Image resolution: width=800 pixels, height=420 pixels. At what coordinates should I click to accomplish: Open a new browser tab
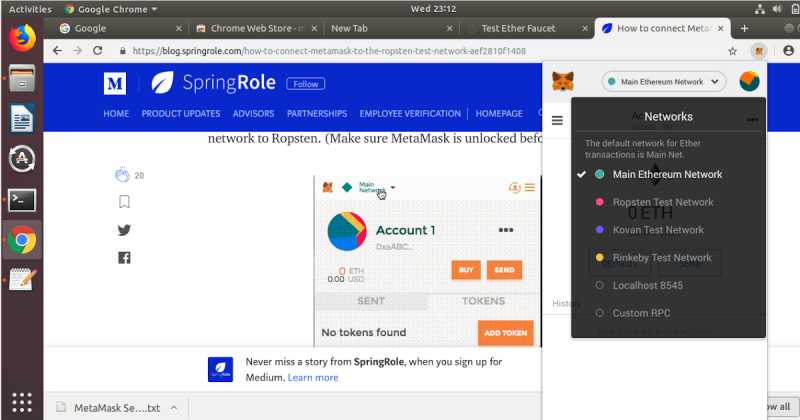[744, 29]
